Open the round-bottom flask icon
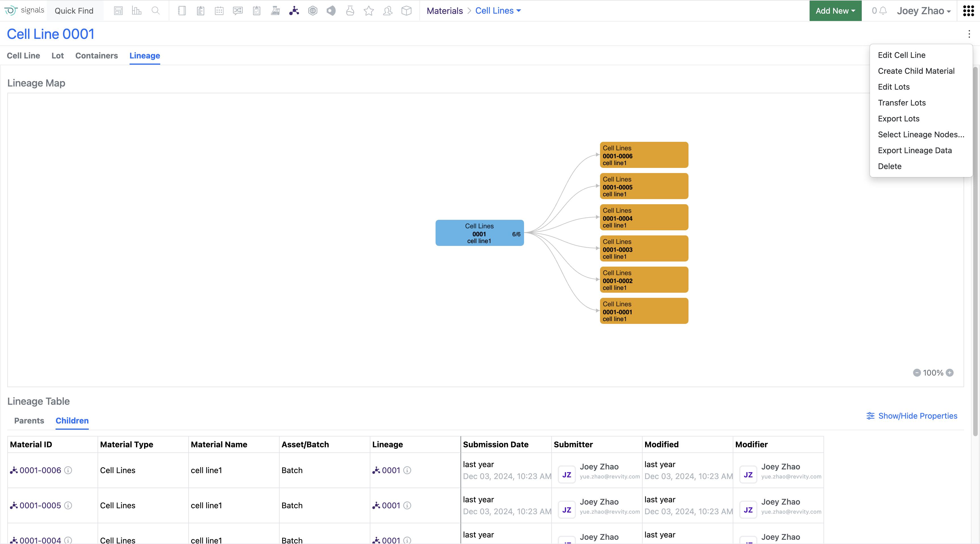 350,11
